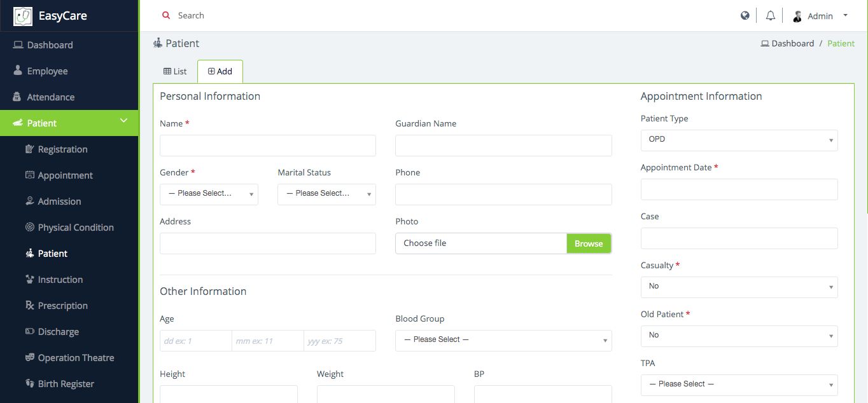Image resolution: width=868 pixels, height=403 pixels.
Task: Click the search magnifier icon
Action: 166,16
